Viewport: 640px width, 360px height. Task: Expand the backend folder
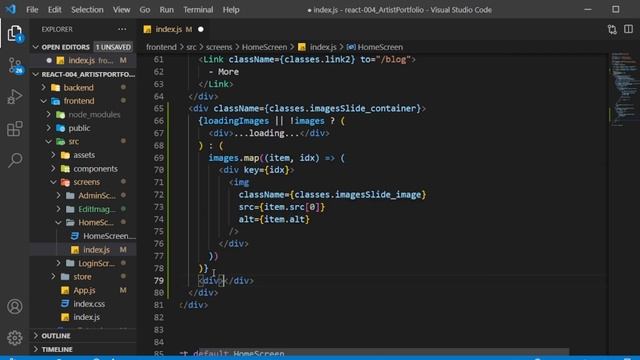click(x=44, y=87)
